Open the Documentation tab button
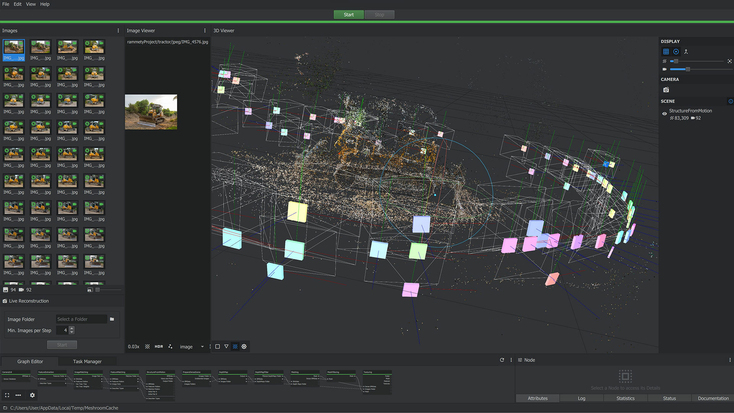Viewport: 734px width, 413px height. pos(713,398)
